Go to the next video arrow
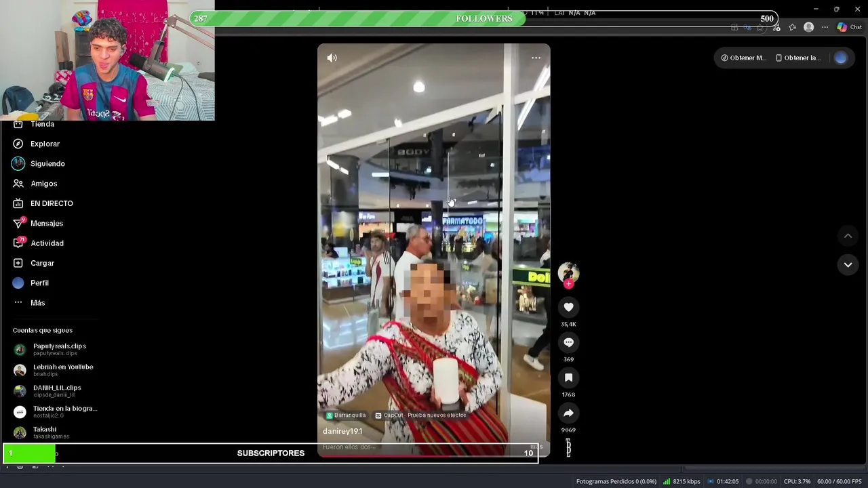This screenshot has width=868, height=488. tap(848, 265)
